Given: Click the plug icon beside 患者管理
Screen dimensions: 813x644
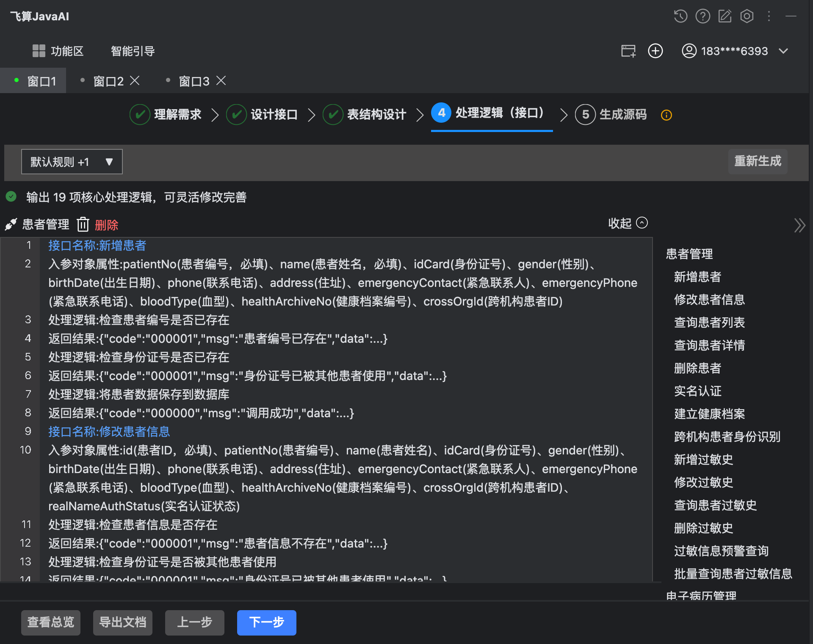Looking at the screenshot, I should click(x=11, y=224).
